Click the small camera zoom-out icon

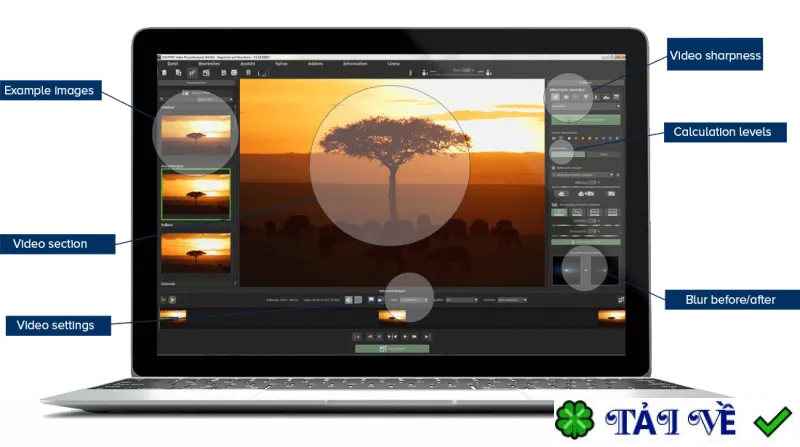(424, 73)
